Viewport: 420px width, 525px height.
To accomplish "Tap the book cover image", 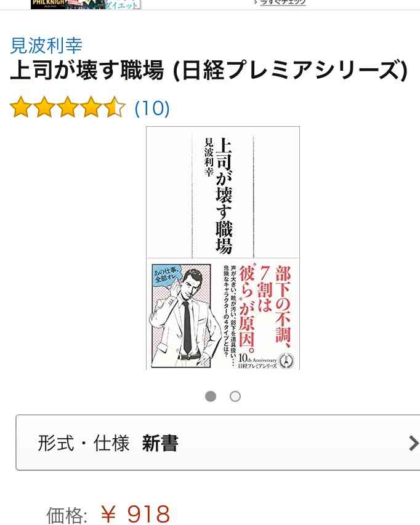I will 223,248.
